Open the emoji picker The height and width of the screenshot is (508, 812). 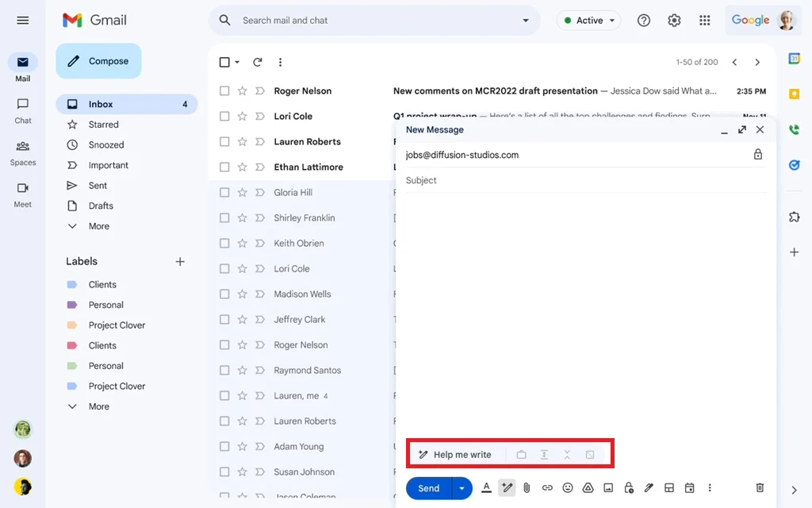[567, 487]
